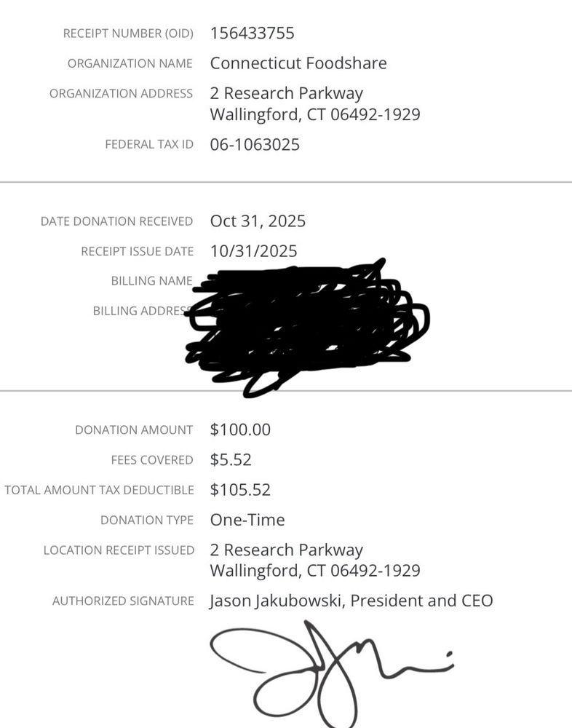Select the Connecticut Foodshare organization name

click(298, 63)
